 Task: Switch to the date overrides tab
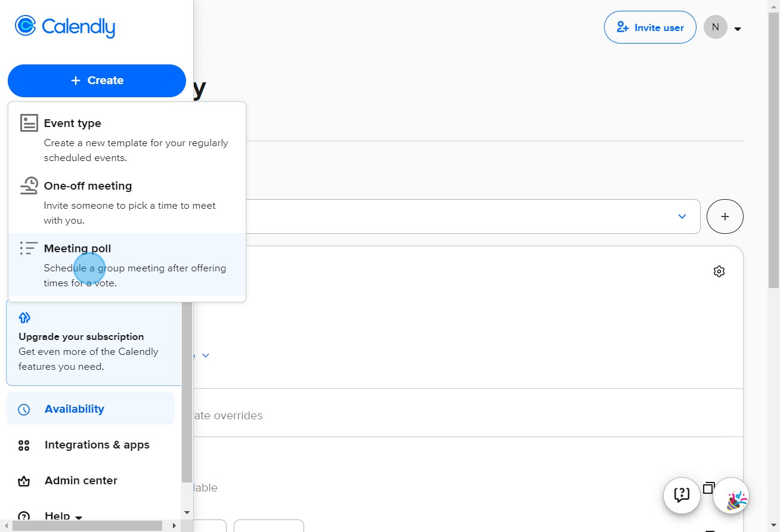click(227, 415)
